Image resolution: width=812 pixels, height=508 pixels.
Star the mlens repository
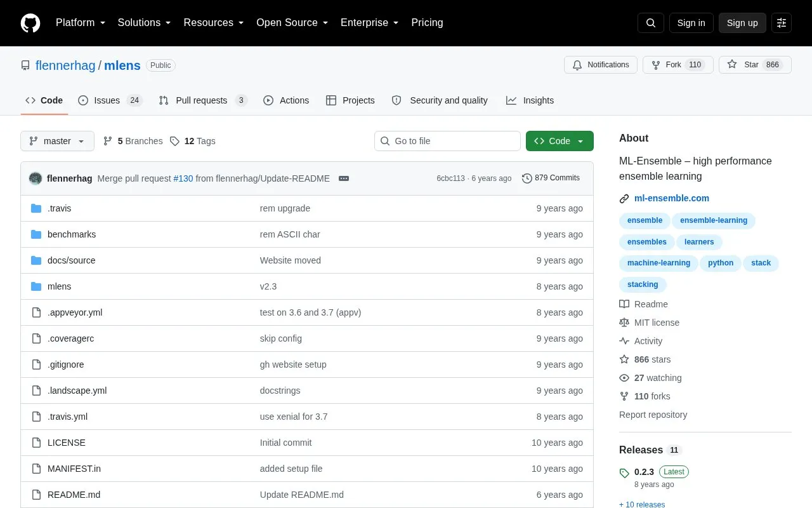click(755, 65)
